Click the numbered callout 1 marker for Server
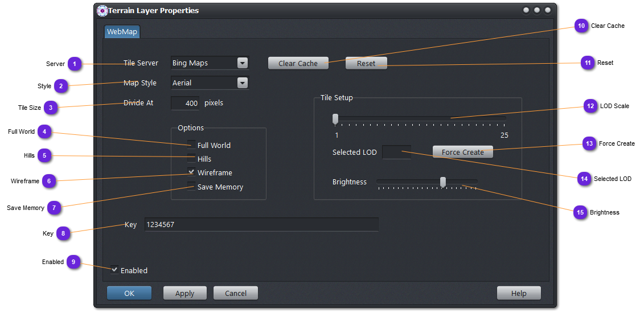This screenshot has width=644, height=313. (74, 64)
